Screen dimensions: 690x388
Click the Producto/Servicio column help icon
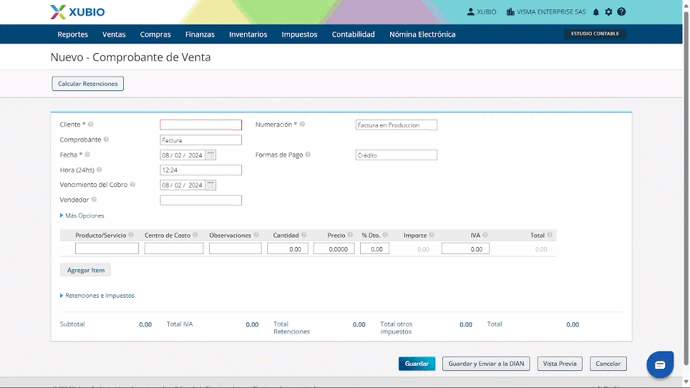(131, 235)
